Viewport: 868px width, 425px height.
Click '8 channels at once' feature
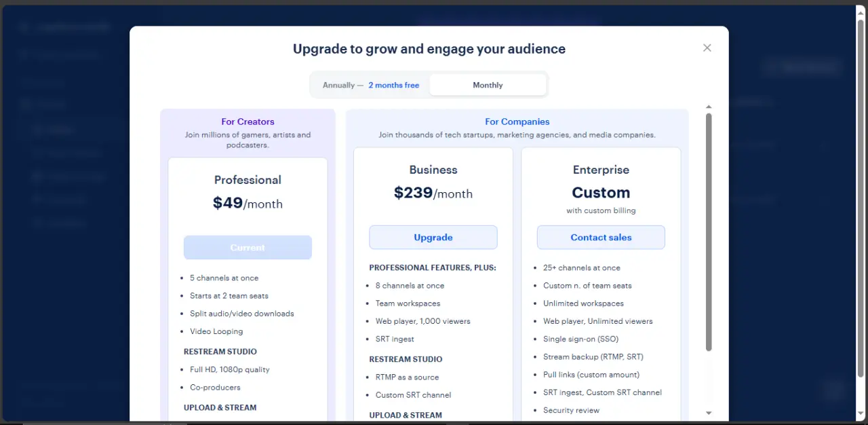(410, 285)
